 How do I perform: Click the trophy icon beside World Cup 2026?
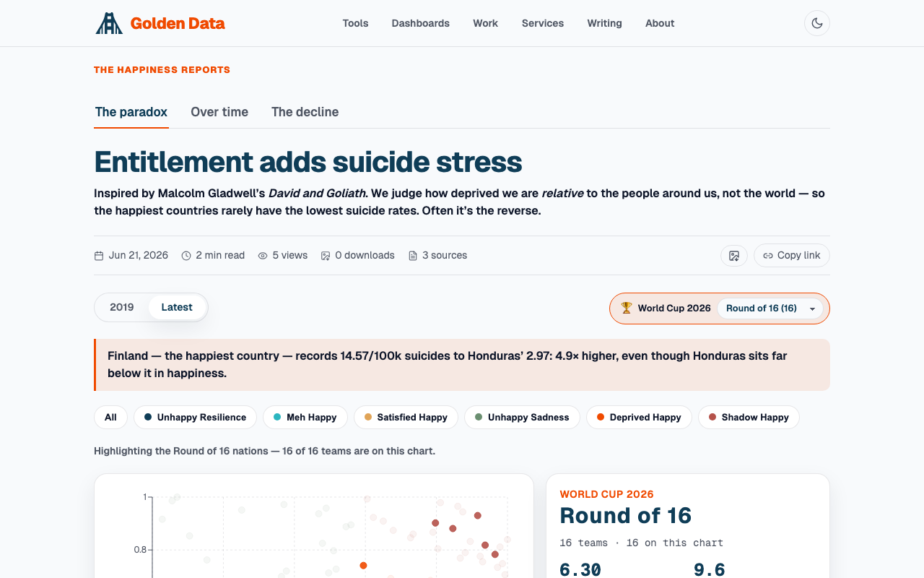[626, 308]
